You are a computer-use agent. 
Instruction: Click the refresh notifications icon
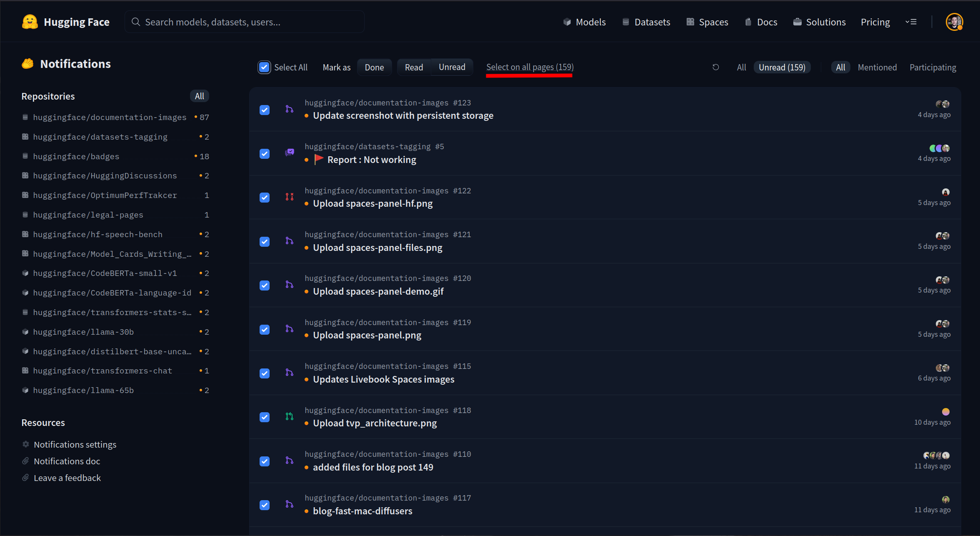pos(715,67)
